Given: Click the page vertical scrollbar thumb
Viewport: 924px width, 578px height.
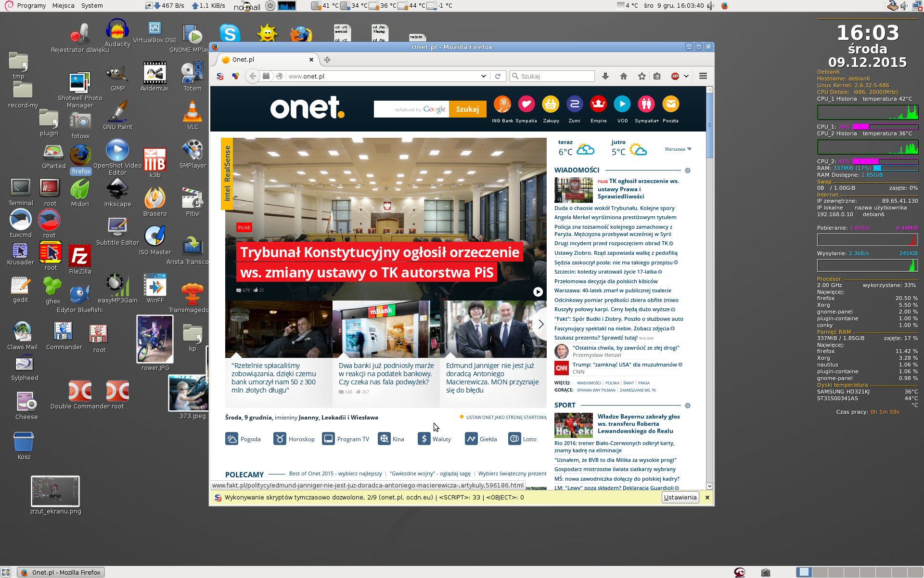Looking at the screenshot, I should coord(709,125).
